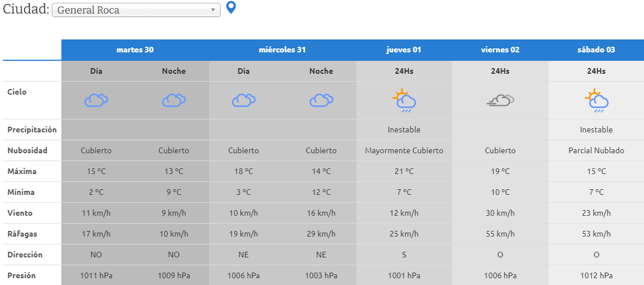Viewport: 644px width, 285px height.
Task: Click the sun and rain icon for jueves 01
Action: (x=404, y=100)
